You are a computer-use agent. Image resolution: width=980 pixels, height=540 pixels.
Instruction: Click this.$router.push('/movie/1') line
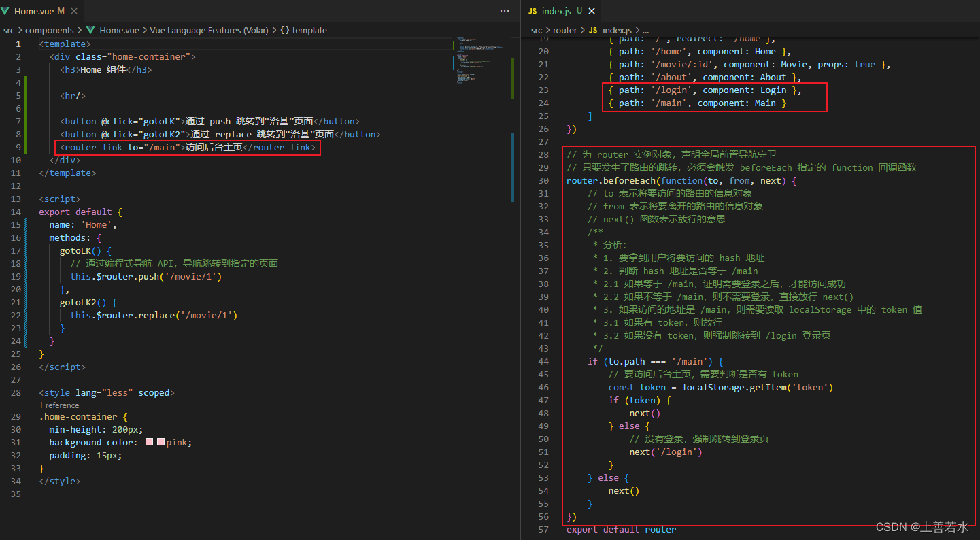point(146,276)
